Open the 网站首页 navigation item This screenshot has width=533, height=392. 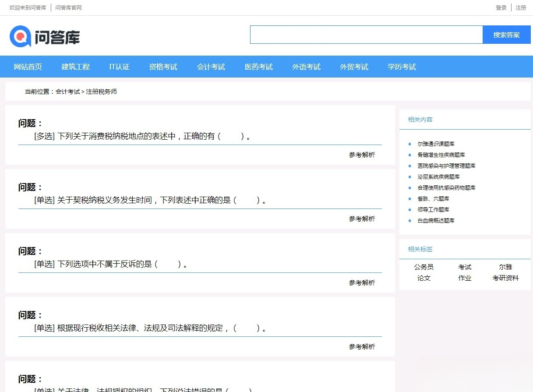[x=28, y=67]
